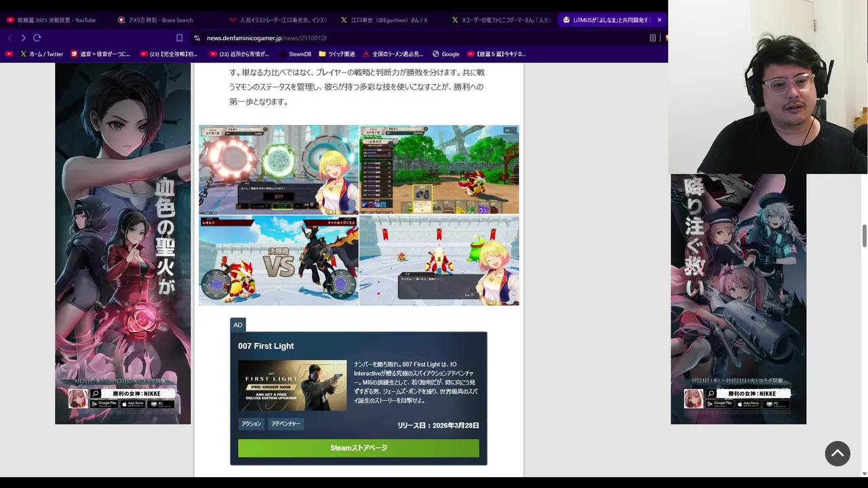Open the 遮音+吸音が一つに bookmark

coord(99,54)
